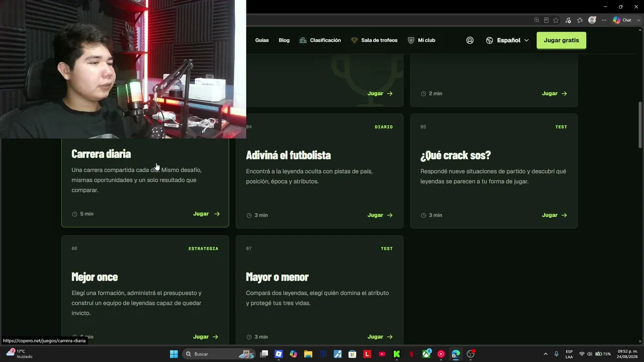Switch to Microsoft Edge on the taskbar
Image resolution: width=644 pixels, height=362 pixels.
[x=456, y=354]
